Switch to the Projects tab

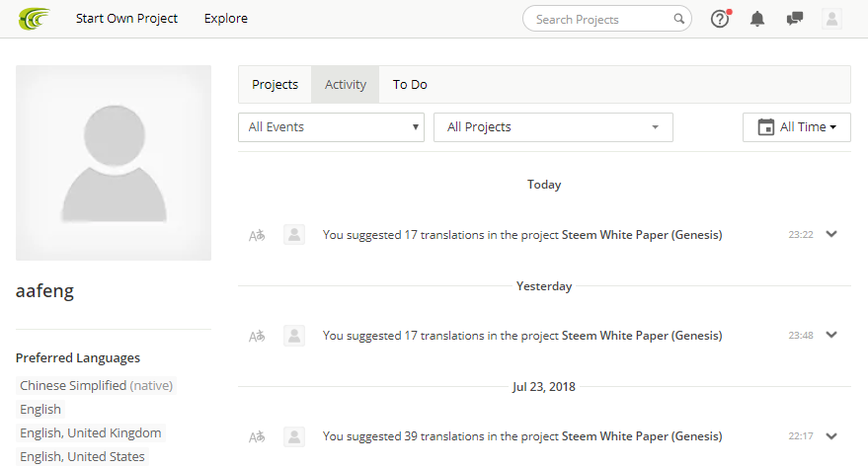click(x=276, y=85)
